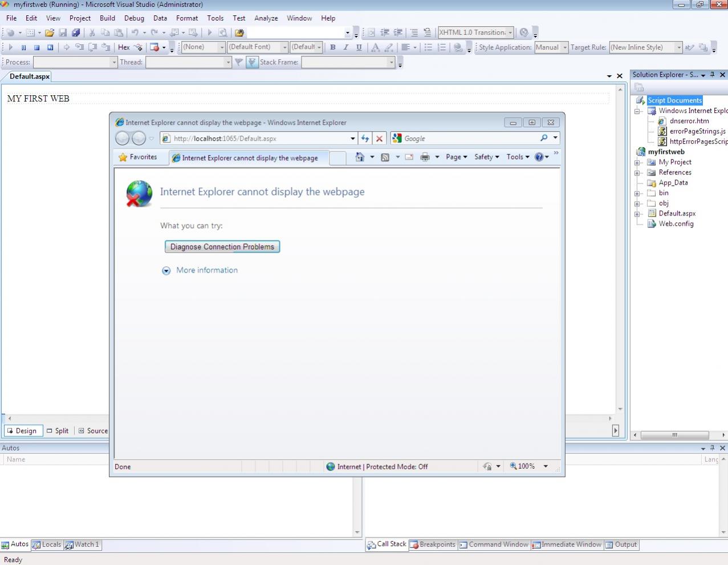The height and width of the screenshot is (565, 728).
Task: Click the Foreground Color icon
Action: [375, 47]
